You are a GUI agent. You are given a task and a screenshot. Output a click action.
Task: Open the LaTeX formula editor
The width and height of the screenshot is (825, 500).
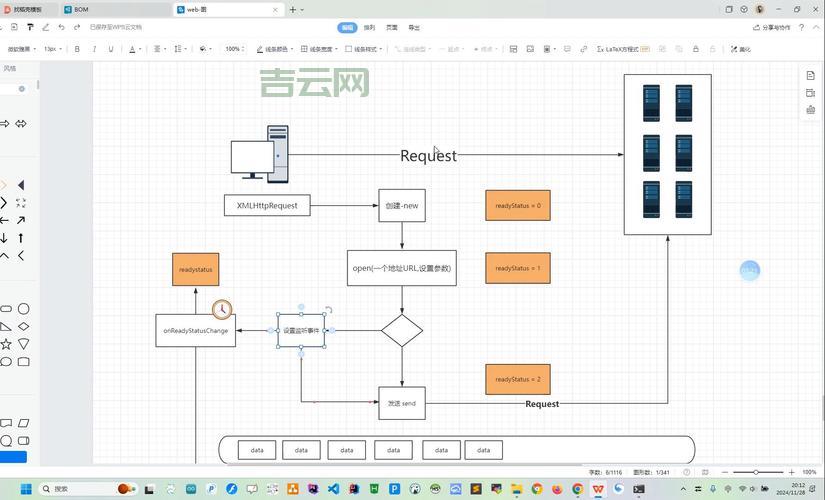(x=624, y=48)
